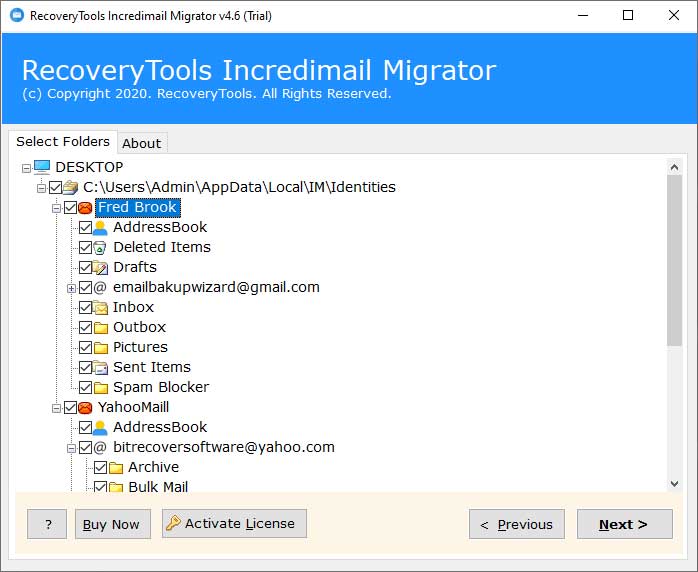Uncheck the Identities path checkbox
This screenshot has width=698, height=572.
point(56,187)
